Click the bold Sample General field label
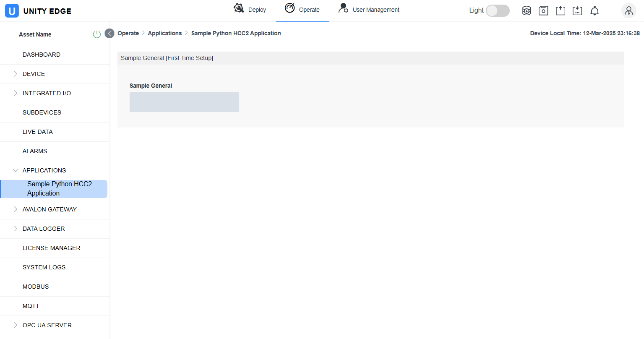This screenshot has height=339, width=644. tap(151, 86)
